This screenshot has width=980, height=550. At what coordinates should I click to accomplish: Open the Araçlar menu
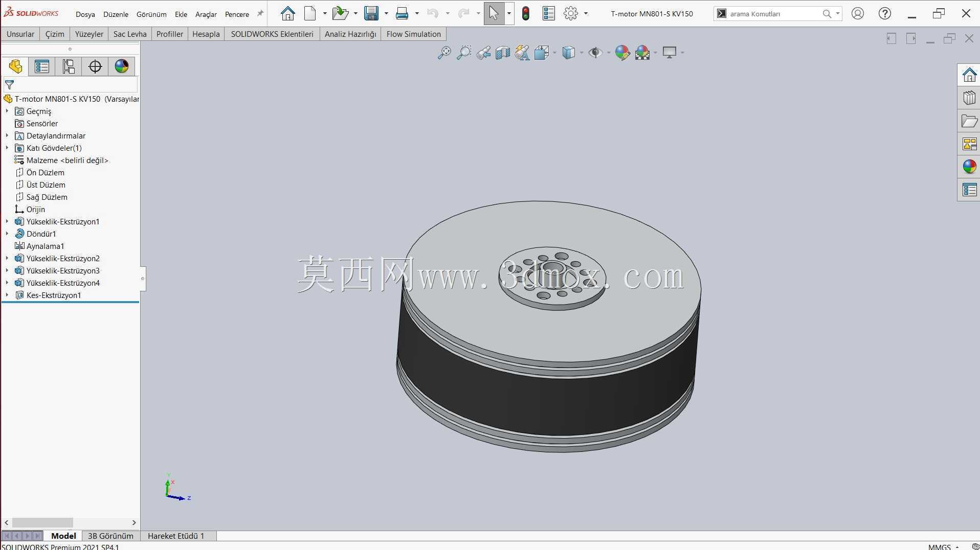click(206, 14)
